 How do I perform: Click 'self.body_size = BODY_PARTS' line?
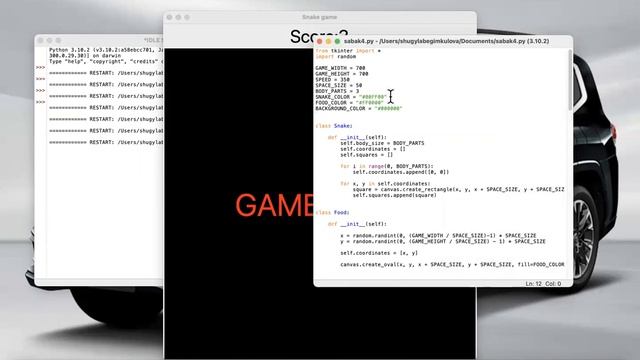tap(382, 143)
